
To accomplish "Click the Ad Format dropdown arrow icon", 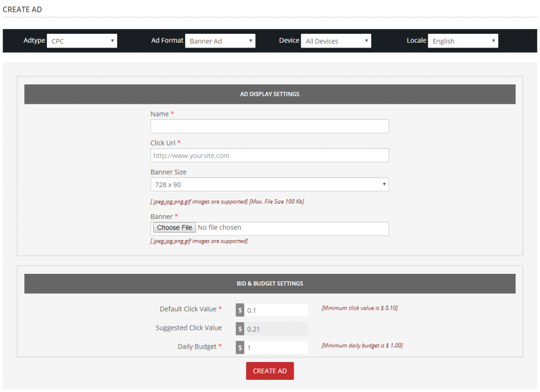I will (x=251, y=40).
